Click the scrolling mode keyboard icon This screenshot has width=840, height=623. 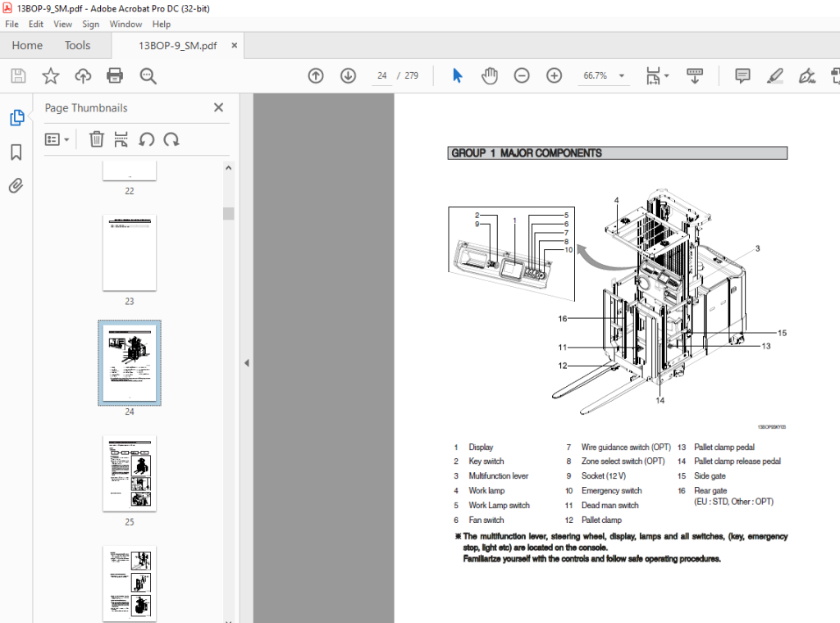pos(694,76)
